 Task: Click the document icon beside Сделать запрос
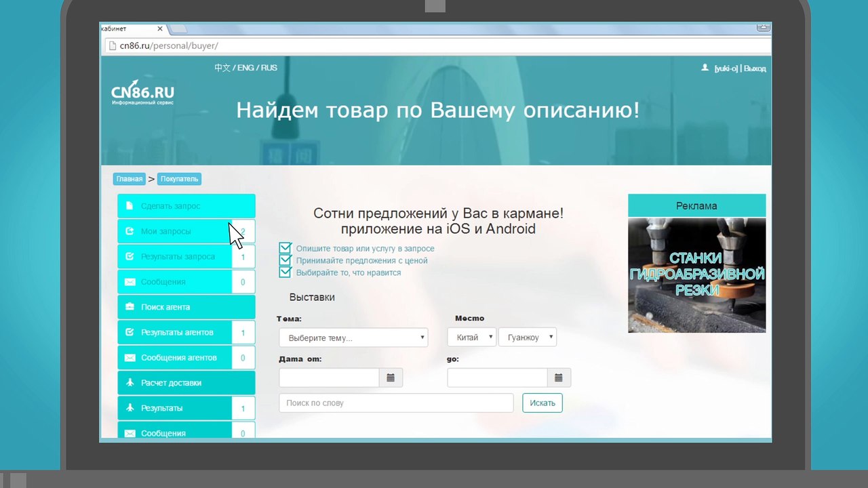pyautogui.click(x=130, y=206)
